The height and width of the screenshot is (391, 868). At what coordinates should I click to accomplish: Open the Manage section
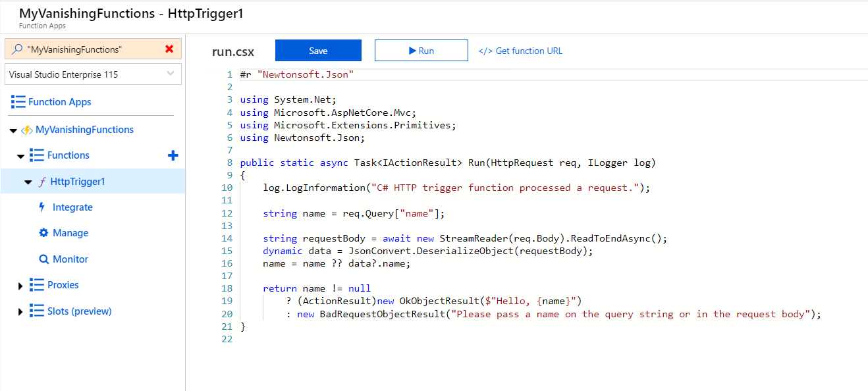70,233
